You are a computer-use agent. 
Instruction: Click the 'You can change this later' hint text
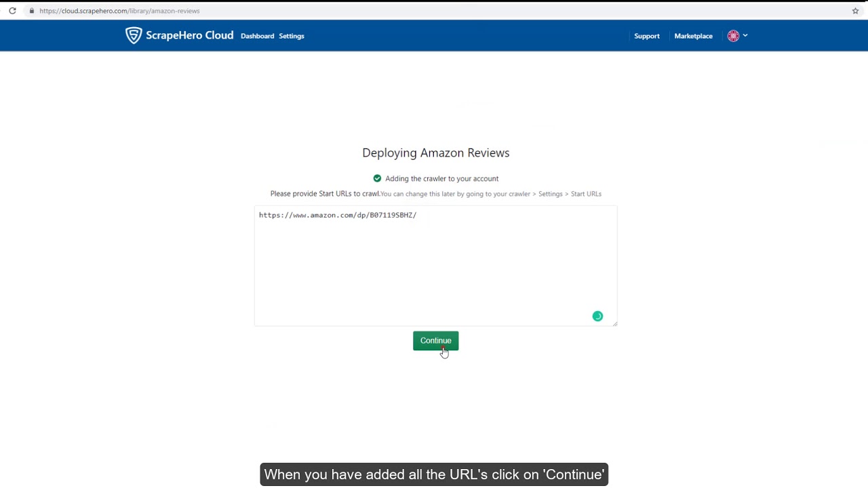tap(491, 194)
